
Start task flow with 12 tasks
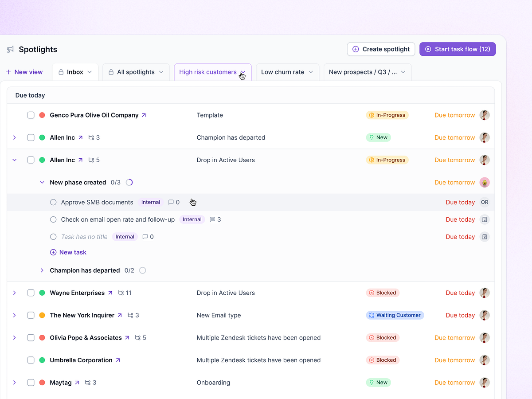(x=457, y=49)
